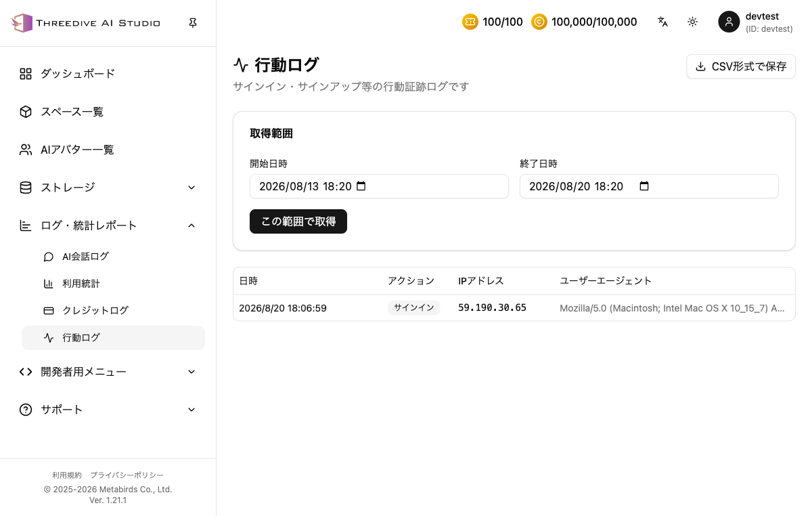The image size is (812, 516).
Task: Click the Mozilla/5.0 user agent cell
Action: pyautogui.click(x=672, y=308)
